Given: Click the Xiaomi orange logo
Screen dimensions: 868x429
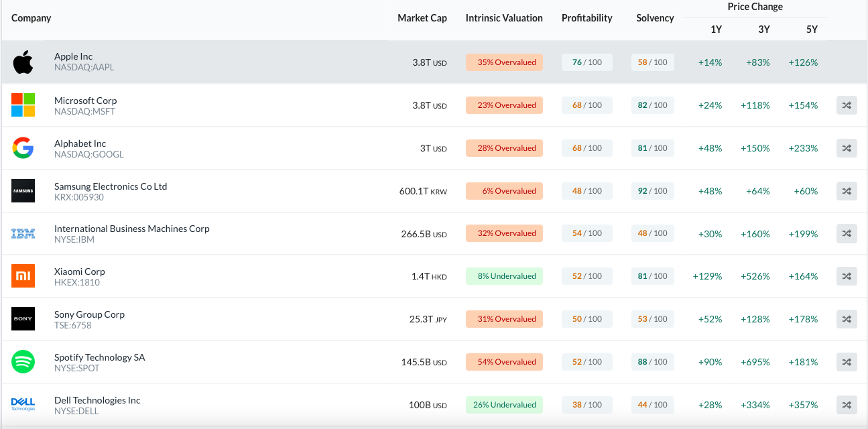Looking at the screenshot, I should [x=23, y=276].
